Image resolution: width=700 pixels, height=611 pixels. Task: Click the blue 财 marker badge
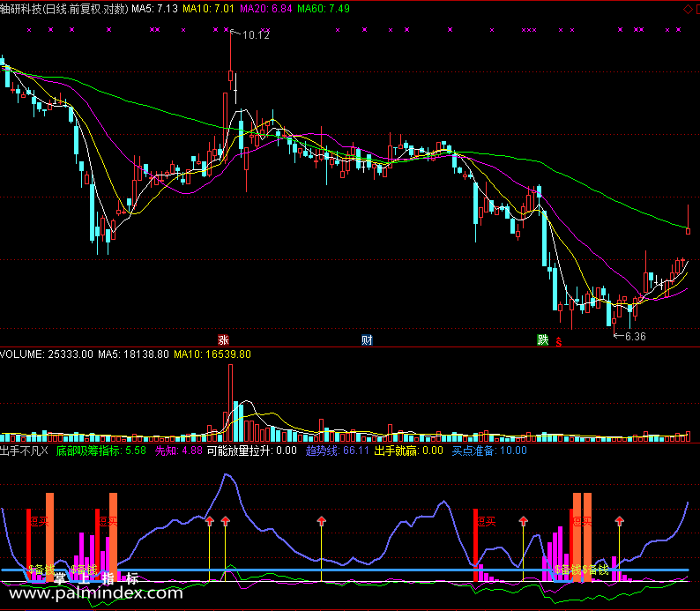point(367,340)
